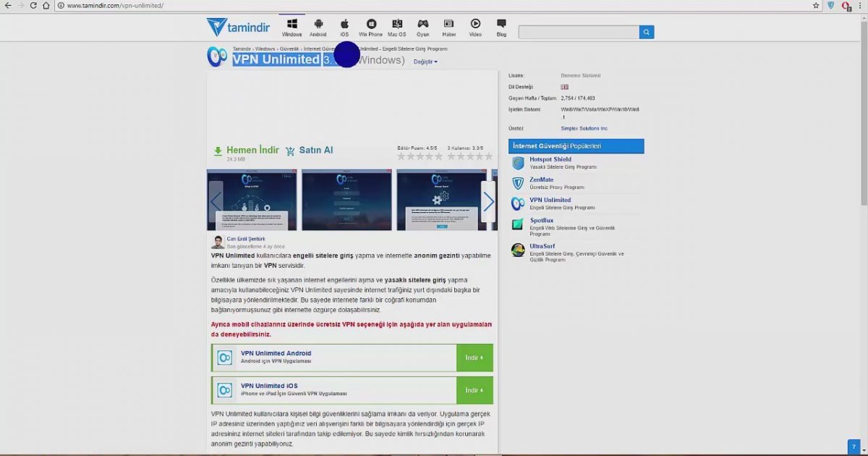
Task: Show the next screenshot with the right arrow
Action: pos(488,200)
